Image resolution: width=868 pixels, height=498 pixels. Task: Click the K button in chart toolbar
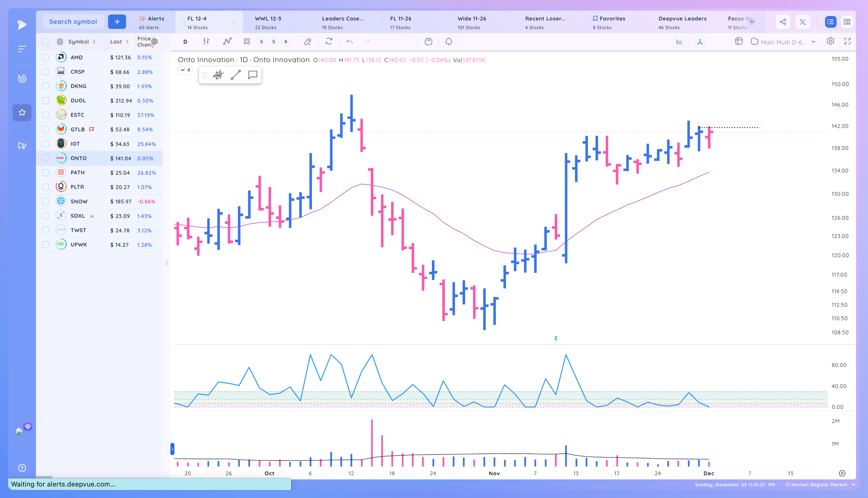pos(286,42)
